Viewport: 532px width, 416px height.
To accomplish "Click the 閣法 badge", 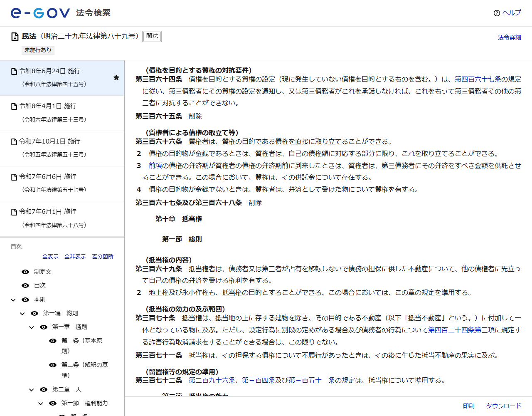I will 152,36.
